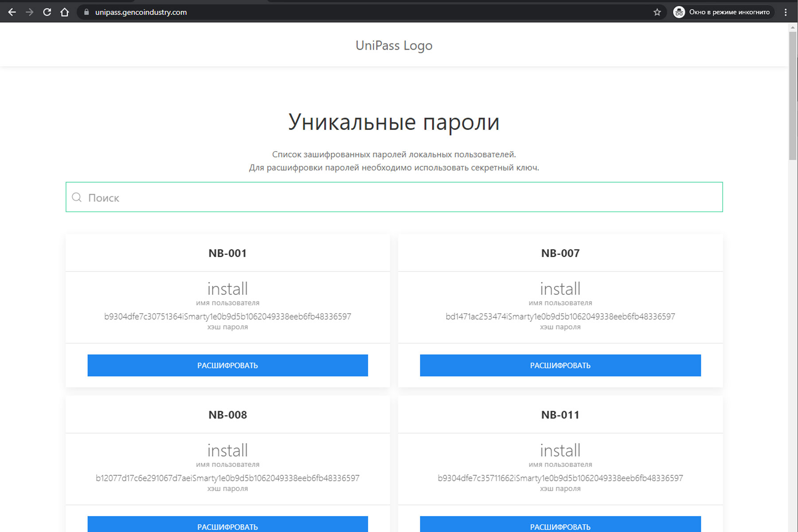The image size is (798, 532).
Task: Decrypt the NB-007 password
Action: [560, 365]
